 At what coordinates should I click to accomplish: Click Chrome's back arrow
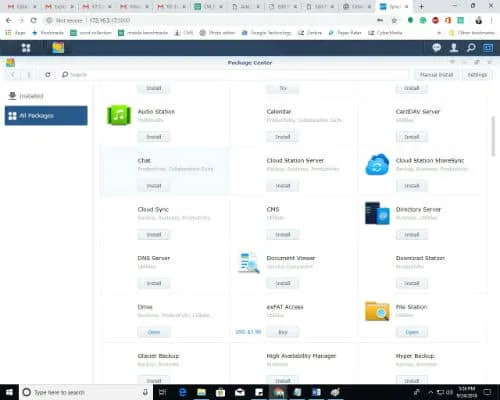[9, 20]
